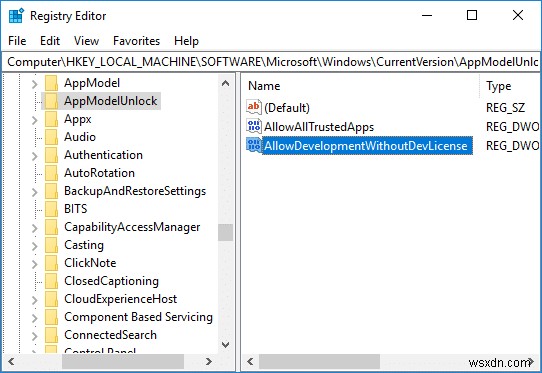Maximize the Registry Editor window

click(472, 15)
